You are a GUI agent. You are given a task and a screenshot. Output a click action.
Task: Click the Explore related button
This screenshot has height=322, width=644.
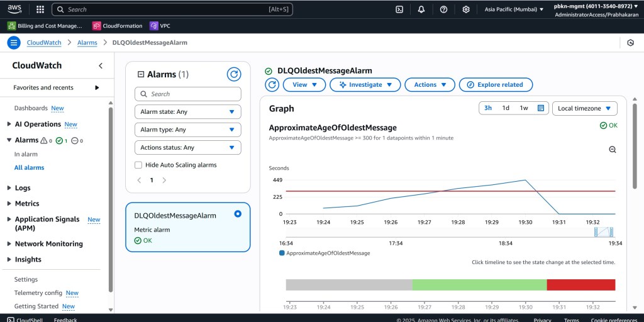495,84
